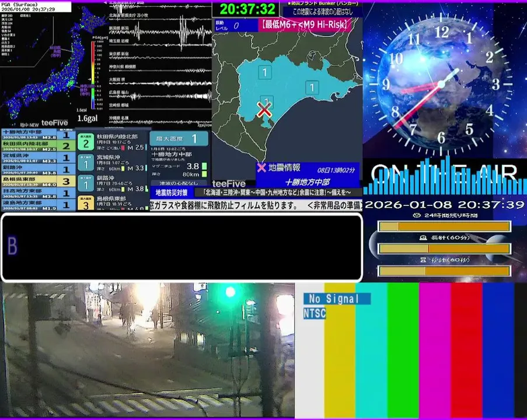
Task: Click the yellow intensity 3 badge for 島根県東部
Action: [86, 203]
